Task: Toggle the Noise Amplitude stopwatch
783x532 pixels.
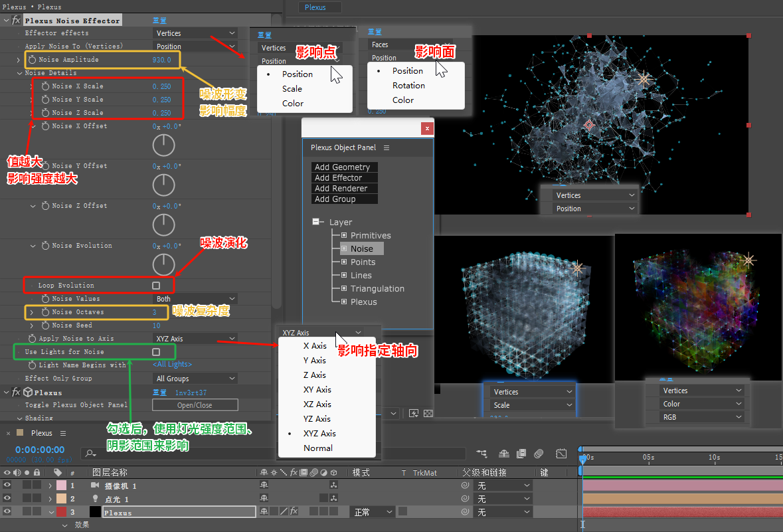Action: (x=32, y=60)
